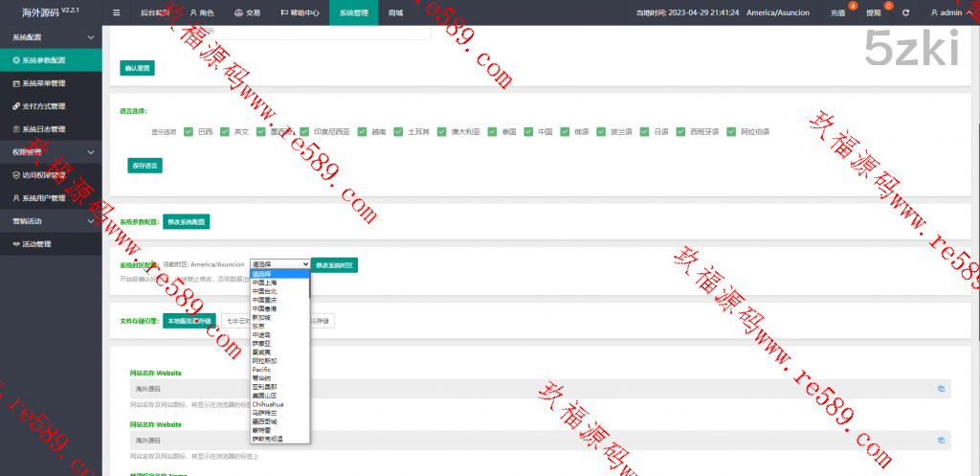Click the 修改系统配置 button

click(x=186, y=221)
